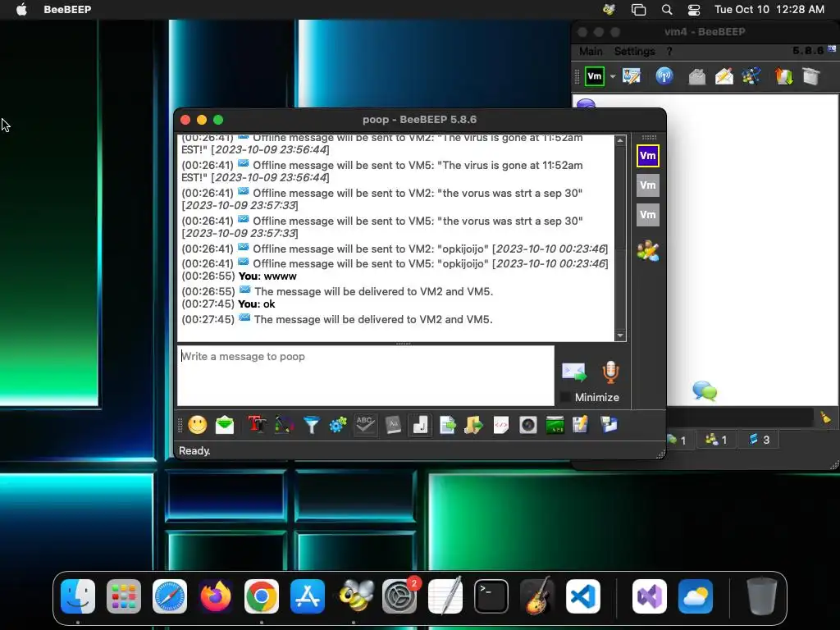Open Finder from the Dock
This screenshot has width=840, height=630.
[78, 596]
